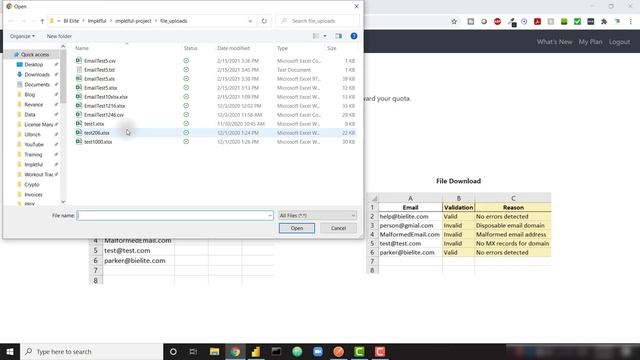
Task: Open the Zoom app from the taskbar
Action: pos(318,351)
